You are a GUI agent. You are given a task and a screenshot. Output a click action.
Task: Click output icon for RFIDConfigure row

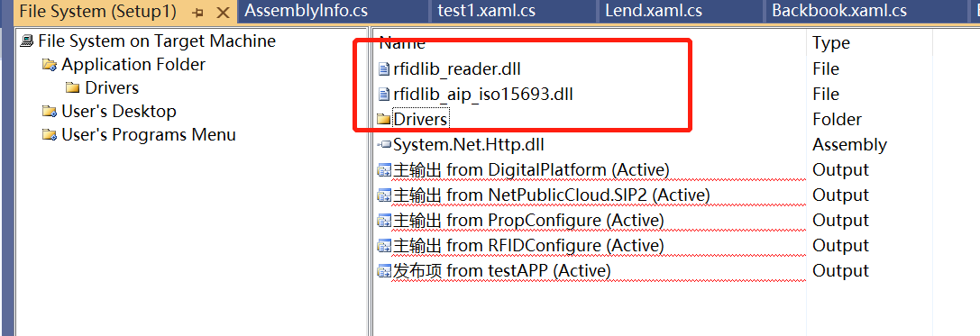point(384,245)
